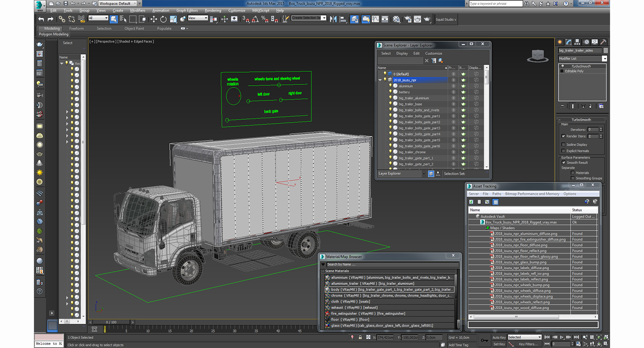Choose the Select and Rotate tool
644x348 pixels.
click(x=163, y=19)
